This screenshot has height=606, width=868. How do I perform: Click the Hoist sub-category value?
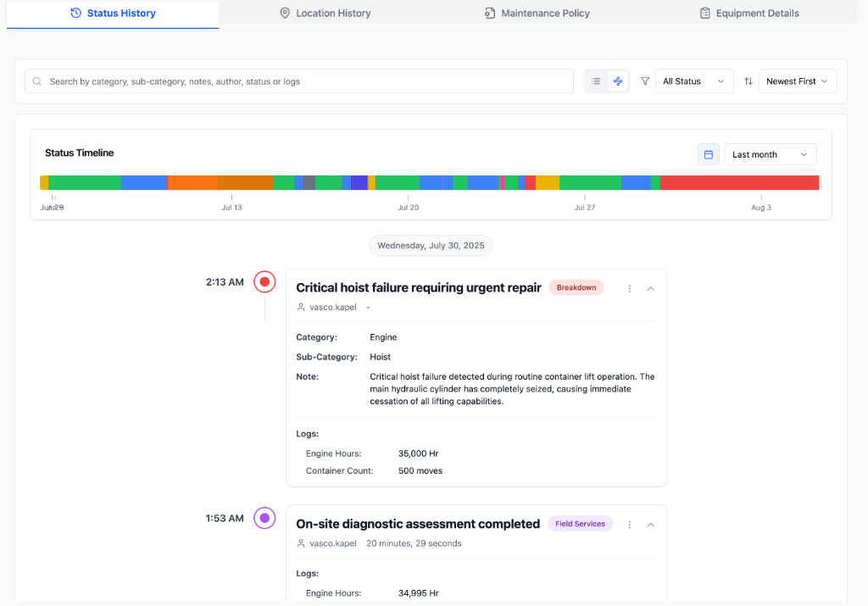381,357
